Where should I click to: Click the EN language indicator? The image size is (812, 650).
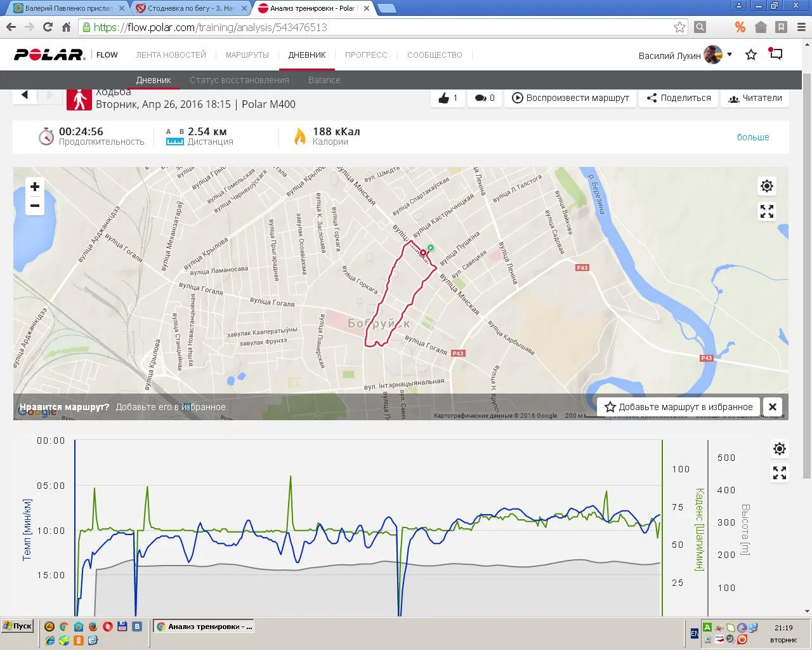point(695,633)
